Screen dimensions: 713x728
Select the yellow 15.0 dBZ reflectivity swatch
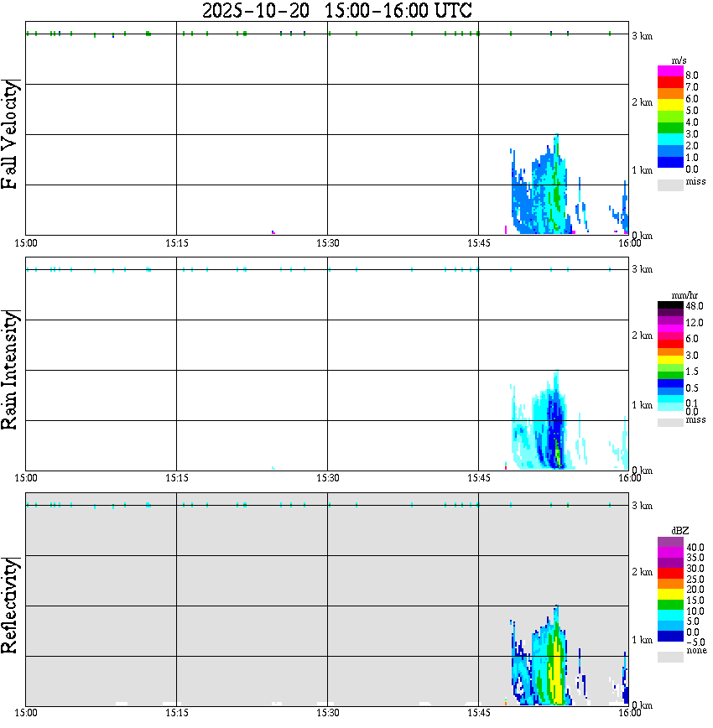[670, 595]
